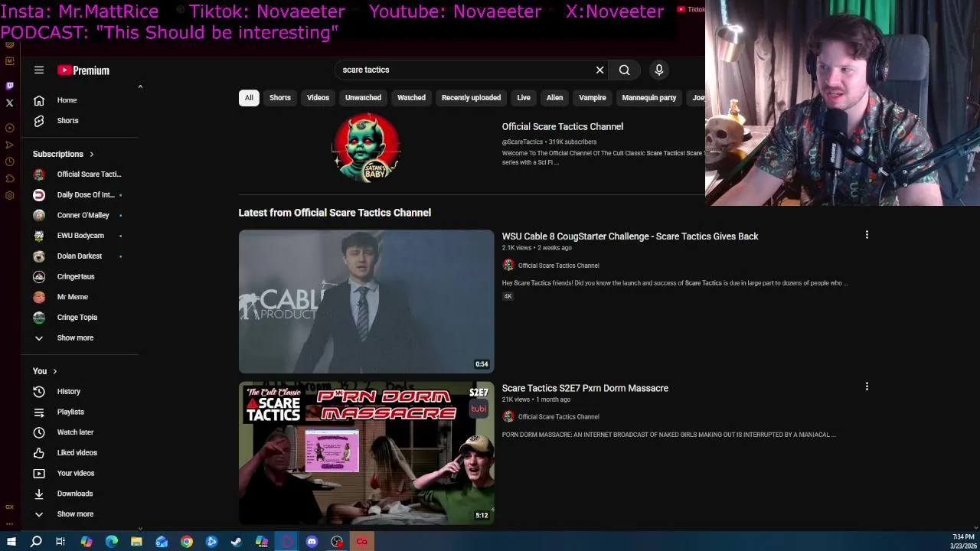Select the Shorts filter chip

click(280, 98)
